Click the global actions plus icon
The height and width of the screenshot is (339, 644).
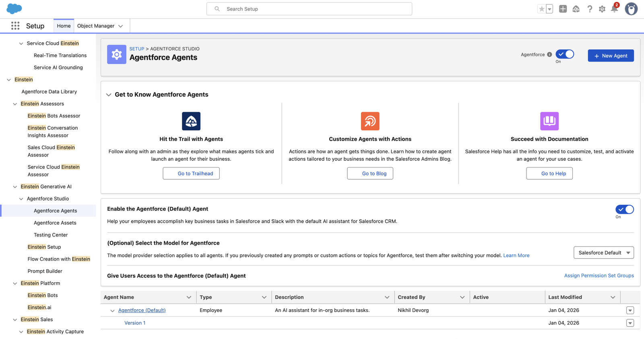pyautogui.click(x=563, y=9)
